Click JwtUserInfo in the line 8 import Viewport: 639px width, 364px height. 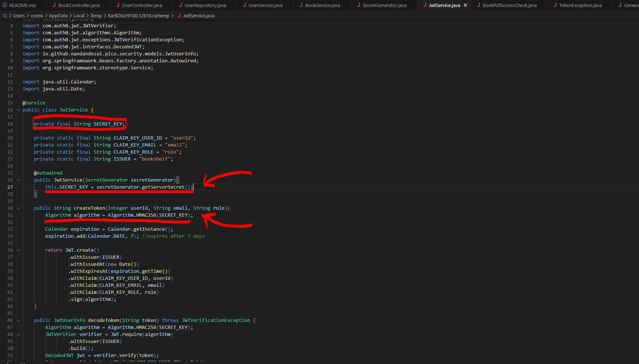[180, 54]
